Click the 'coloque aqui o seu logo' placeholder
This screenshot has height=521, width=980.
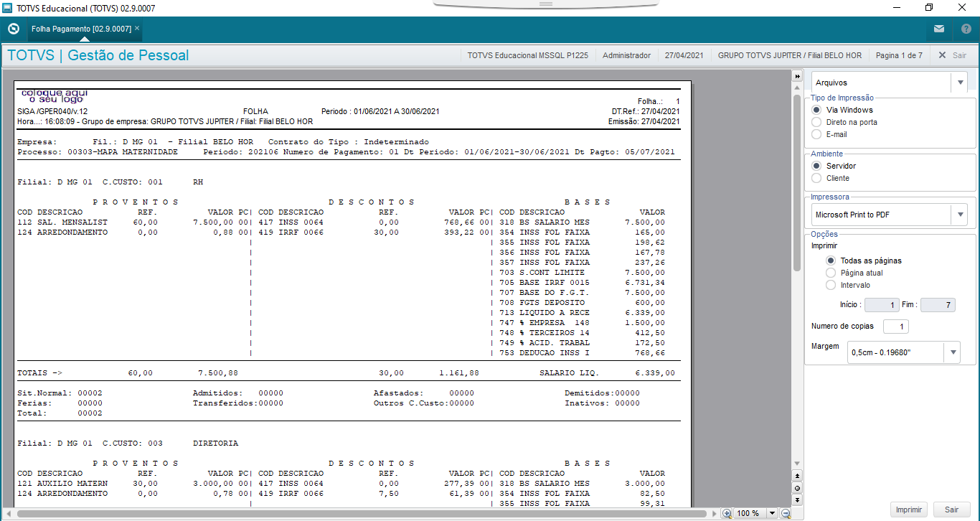point(55,96)
